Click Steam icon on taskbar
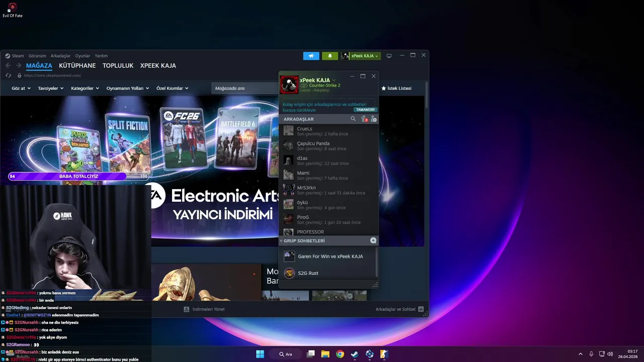The height and width of the screenshot is (362, 644). [x=355, y=354]
